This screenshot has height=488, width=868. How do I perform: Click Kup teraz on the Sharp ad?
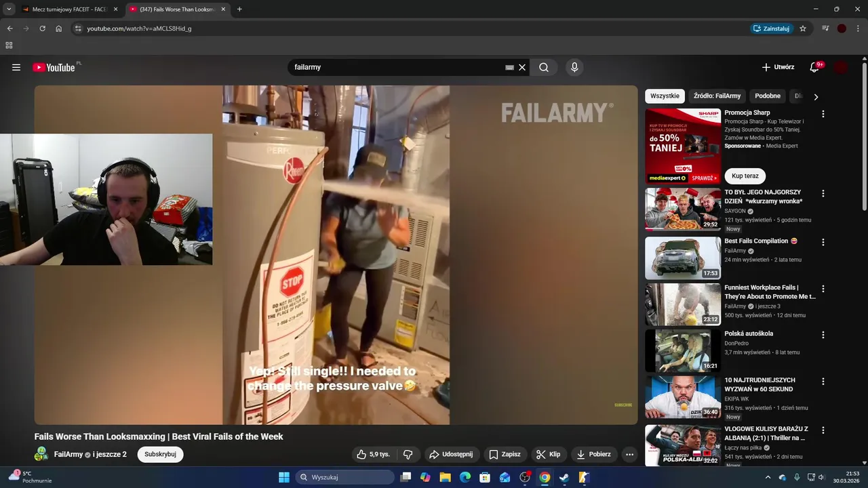click(x=745, y=176)
